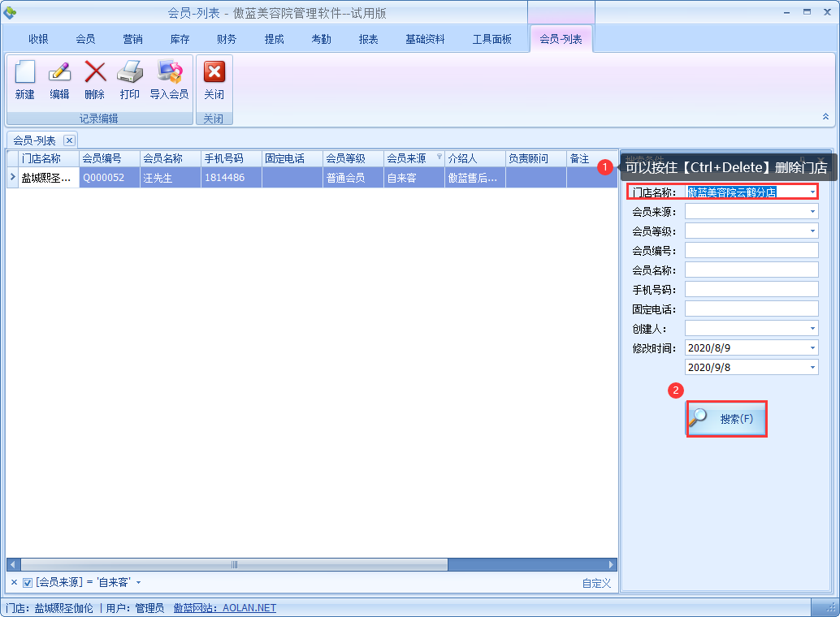Image resolution: width=840 pixels, height=617 pixels.
Task: Open the AOLAN.NET website link
Action: click(249, 607)
